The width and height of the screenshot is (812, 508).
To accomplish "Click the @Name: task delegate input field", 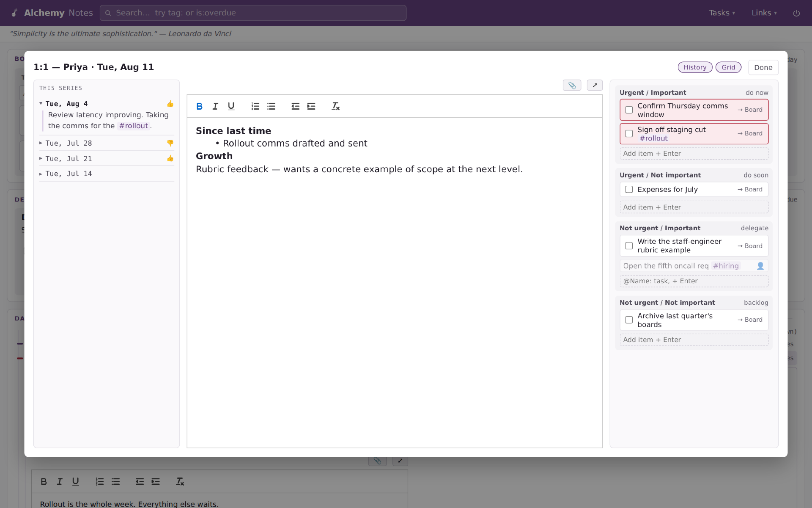I will click(x=694, y=281).
